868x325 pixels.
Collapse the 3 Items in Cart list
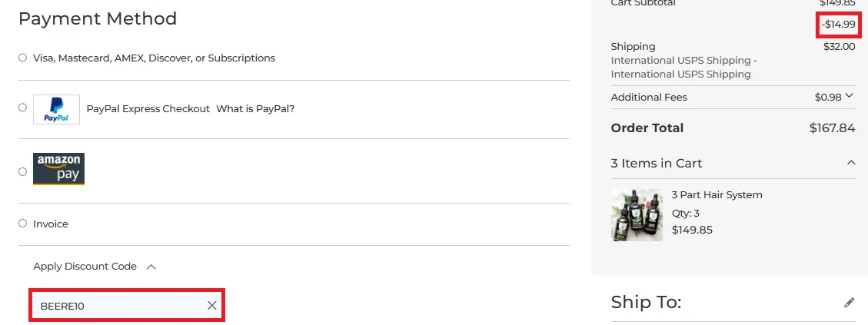[x=850, y=163]
